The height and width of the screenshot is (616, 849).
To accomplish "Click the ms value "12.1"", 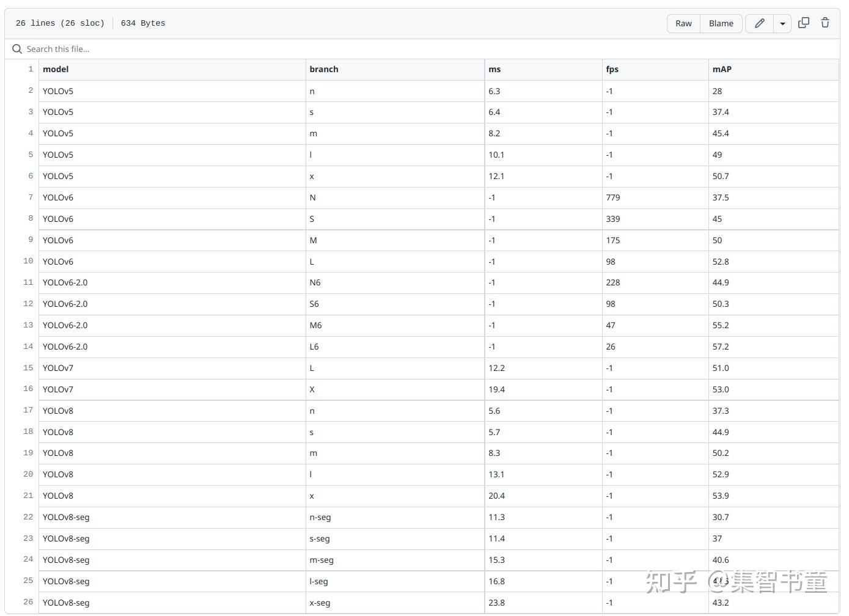I will coord(496,176).
